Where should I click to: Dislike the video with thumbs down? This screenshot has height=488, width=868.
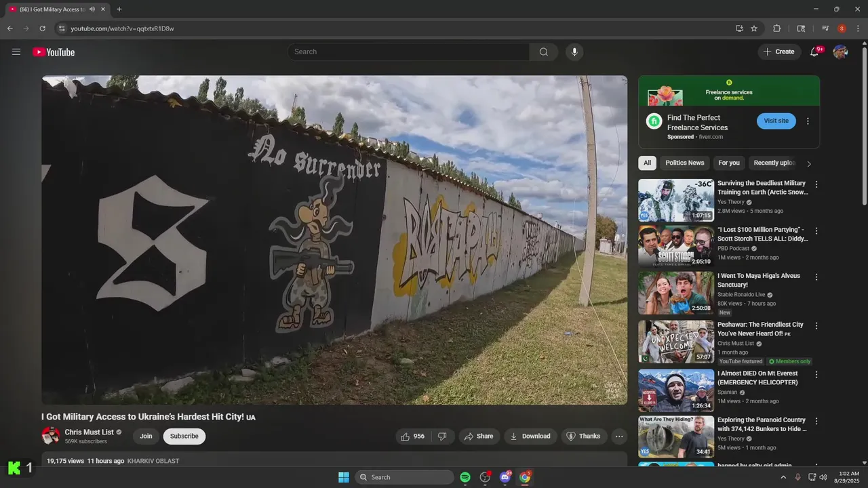[442, 436]
